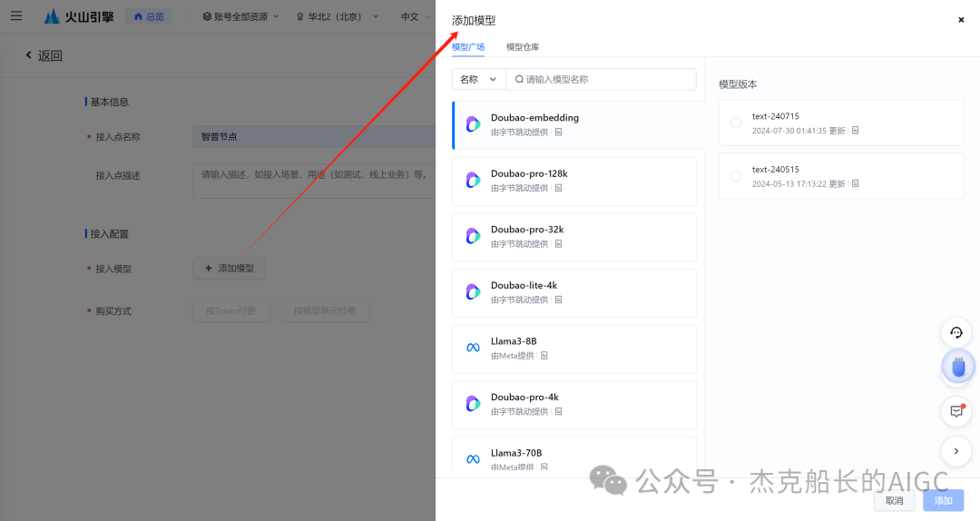
Task: Click the floating blue assistant icon
Action: [x=958, y=367]
